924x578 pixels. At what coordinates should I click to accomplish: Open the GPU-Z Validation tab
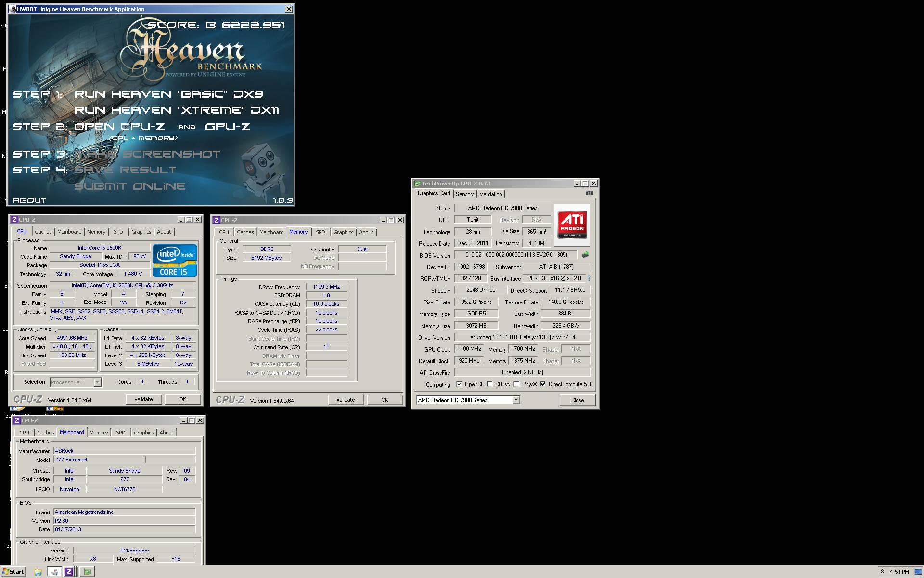490,194
